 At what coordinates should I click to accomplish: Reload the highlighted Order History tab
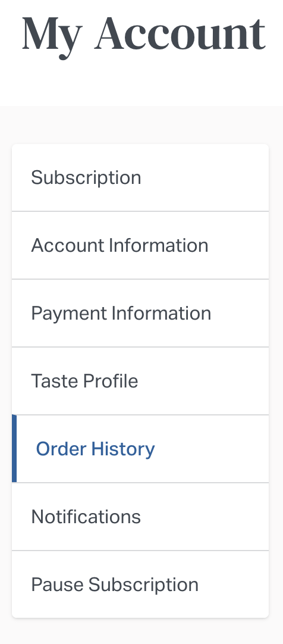[x=140, y=449]
